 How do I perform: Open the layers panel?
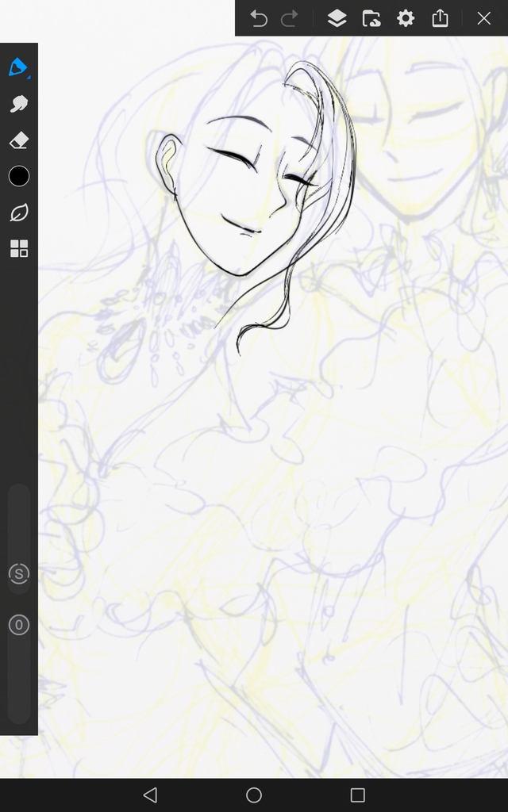(337, 18)
